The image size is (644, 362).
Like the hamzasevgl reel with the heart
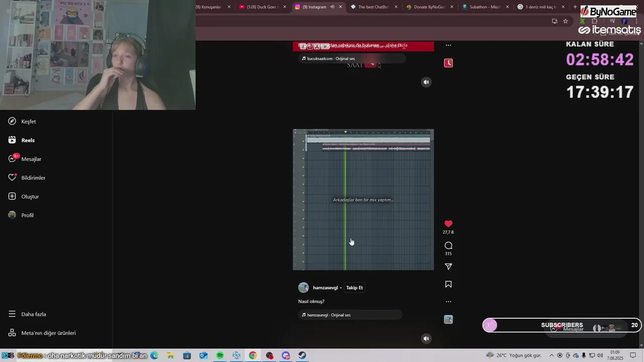[448, 224]
